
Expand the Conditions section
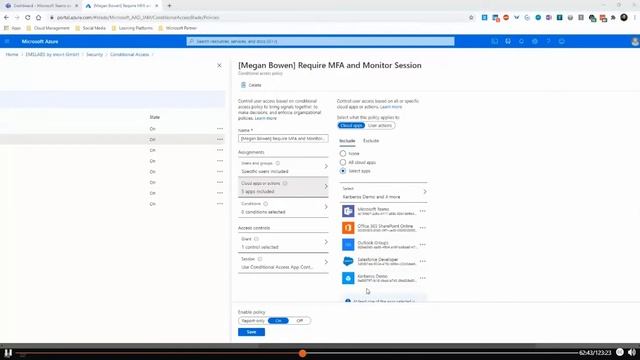point(283,207)
